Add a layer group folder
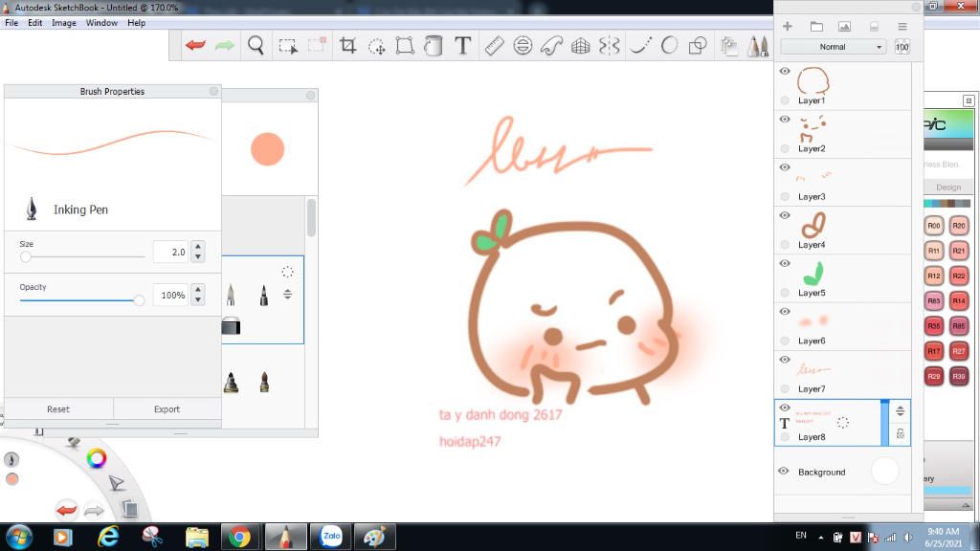Image resolution: width=980 pixels, height=551 pixels. [816, 26]
